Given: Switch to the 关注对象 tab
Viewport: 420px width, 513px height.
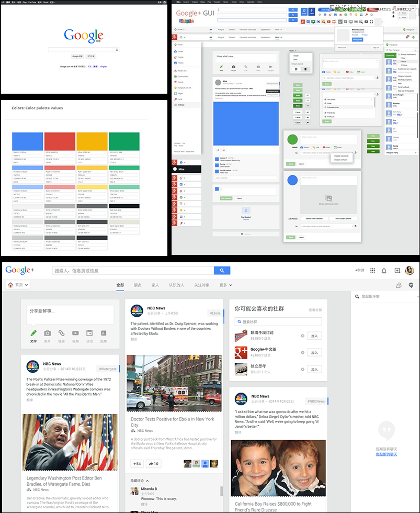Looking at the screenshot, I should pyautogui.click(x=202, y=285).
